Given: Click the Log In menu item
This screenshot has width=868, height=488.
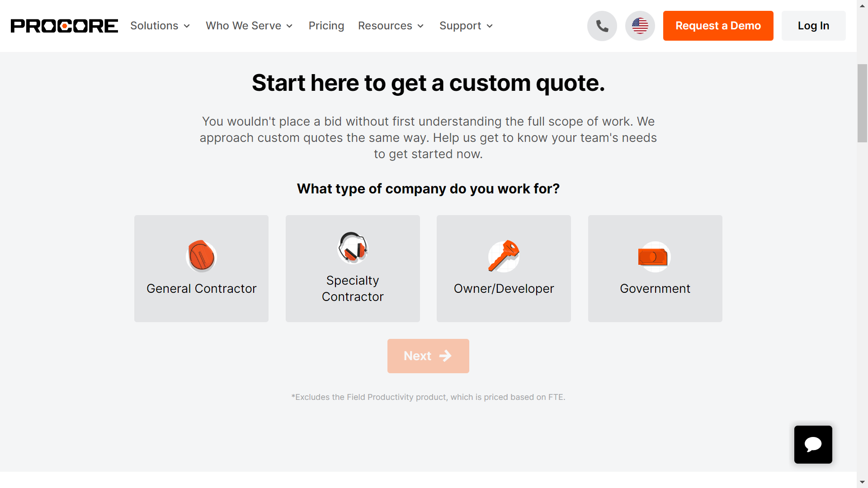Looking at the screenshot, I should [x=813, y=26].
